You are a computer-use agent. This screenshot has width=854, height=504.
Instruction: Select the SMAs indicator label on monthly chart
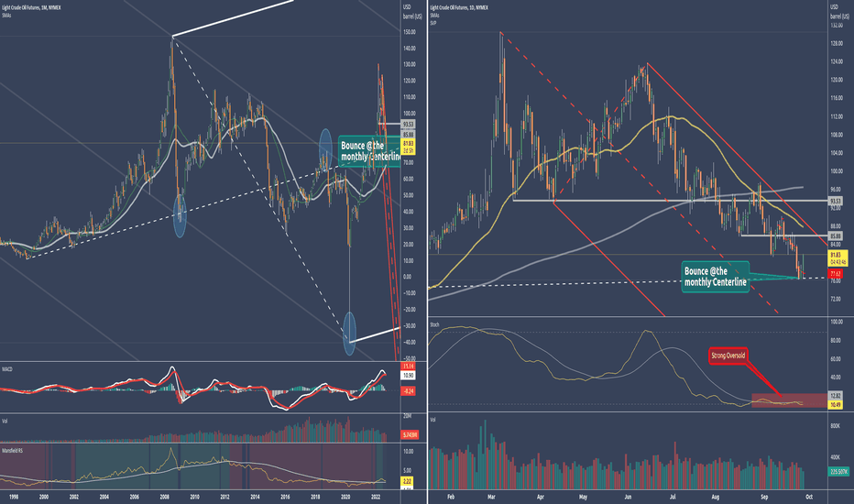point(6,16)
